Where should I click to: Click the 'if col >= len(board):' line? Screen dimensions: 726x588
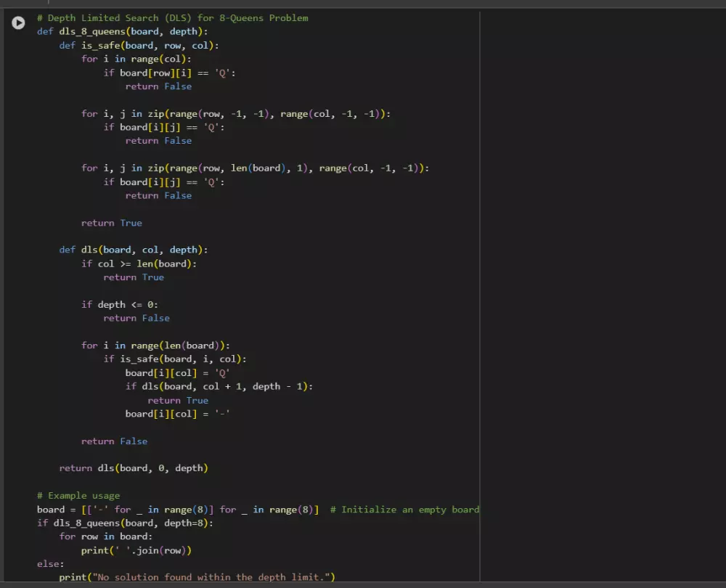[x=139, y=264]
